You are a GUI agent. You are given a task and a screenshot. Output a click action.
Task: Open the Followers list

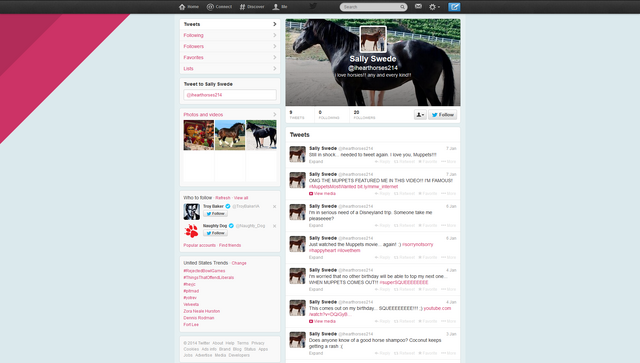pos(230,46)
